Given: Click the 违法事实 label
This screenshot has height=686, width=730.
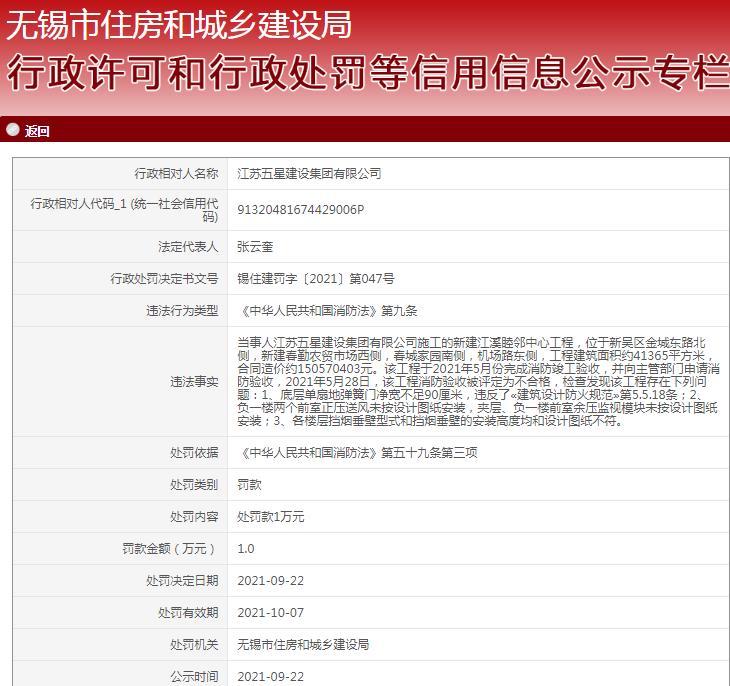Looking at the screenshot, I should tap(194, 382).
